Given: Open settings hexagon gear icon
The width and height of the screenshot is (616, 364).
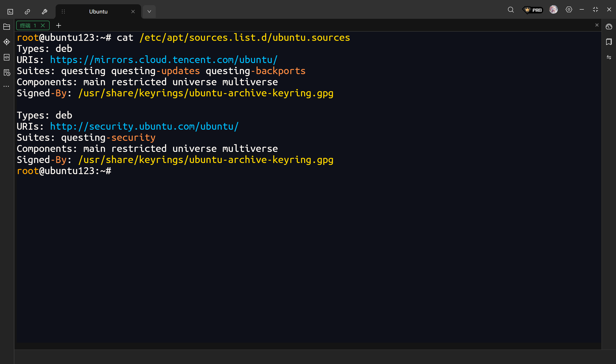Looking at the screenshot, I should (569, 10).
